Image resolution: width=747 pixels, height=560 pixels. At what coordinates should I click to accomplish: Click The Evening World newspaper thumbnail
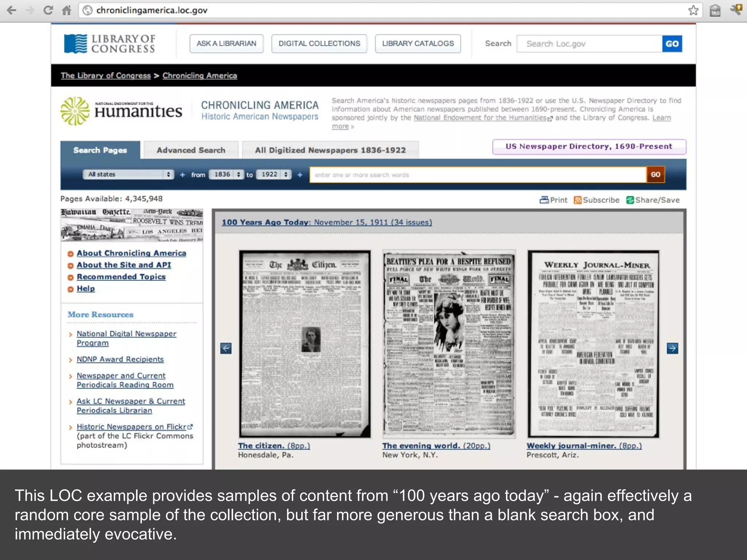[449, 344]
